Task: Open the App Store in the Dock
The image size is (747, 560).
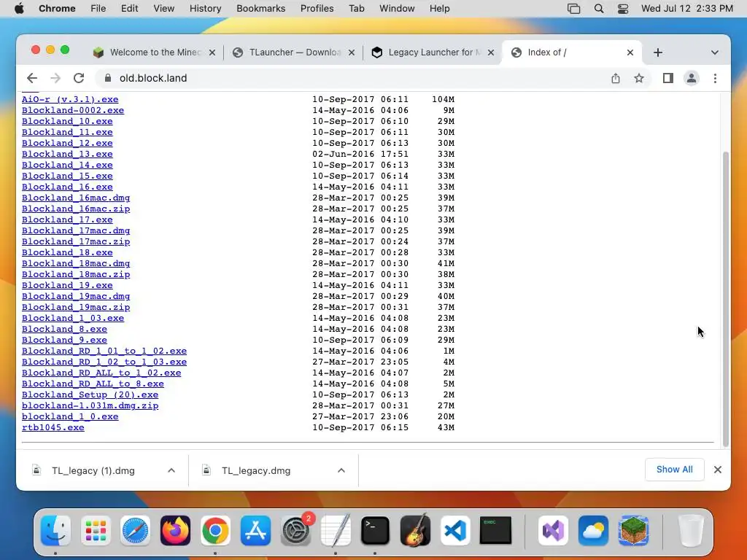Action: 255,530
